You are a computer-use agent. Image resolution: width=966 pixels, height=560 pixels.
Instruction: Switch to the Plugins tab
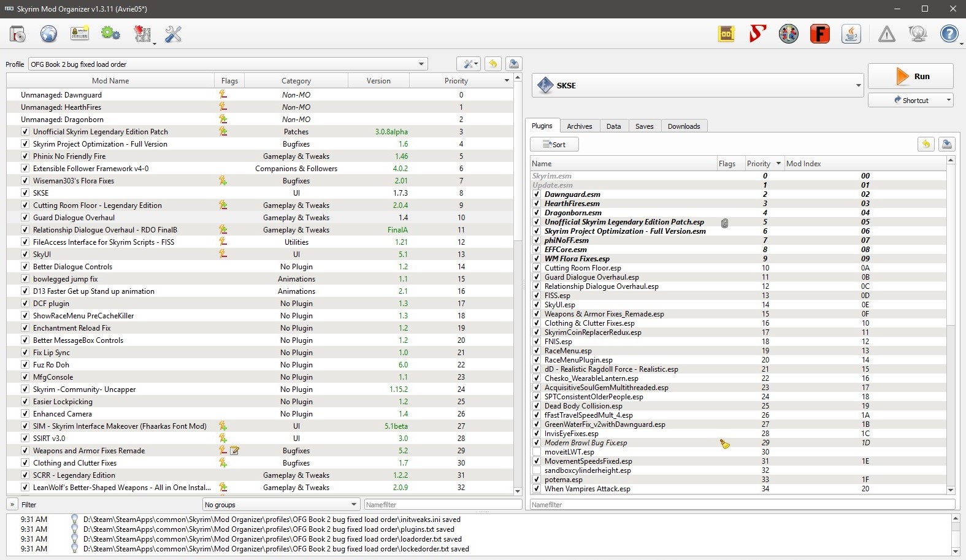click(x=542, y=126)
